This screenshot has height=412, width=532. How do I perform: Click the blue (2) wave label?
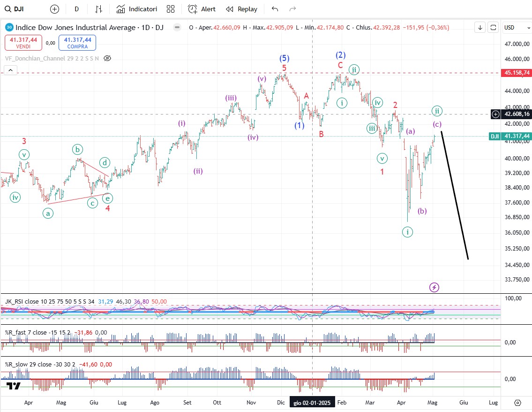[341, 55]
